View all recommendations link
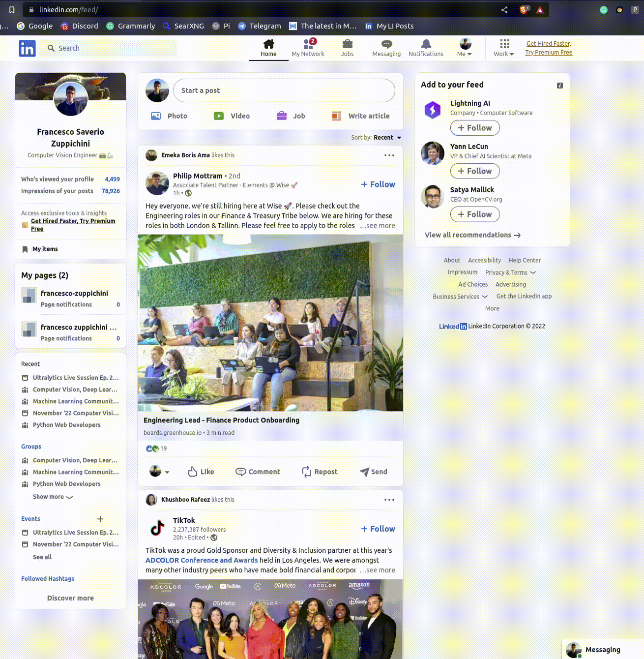Viewport: 644px width, 659px height. (x=472, y=235)
